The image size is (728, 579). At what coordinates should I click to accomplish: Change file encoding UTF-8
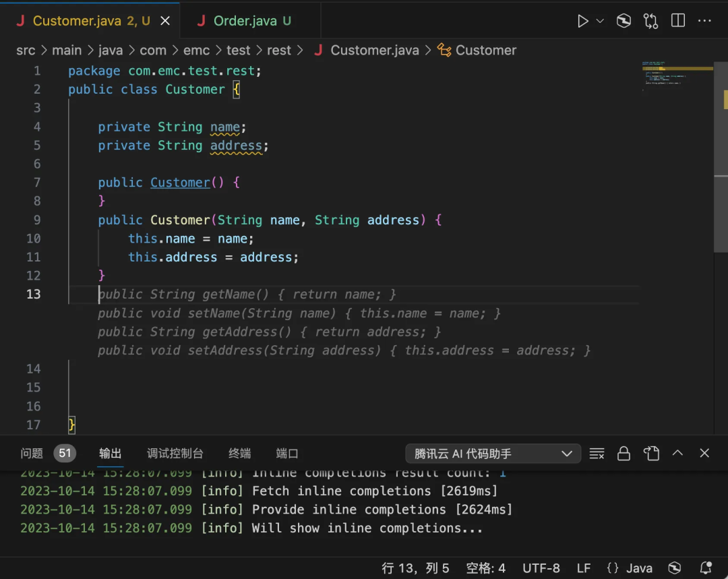541,568
